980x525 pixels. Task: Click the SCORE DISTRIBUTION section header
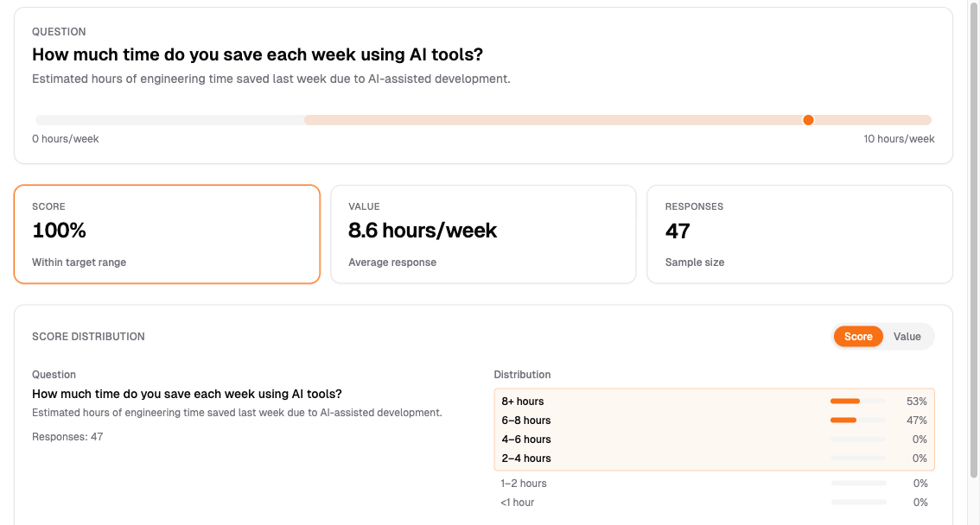click(x=87, y=336)
